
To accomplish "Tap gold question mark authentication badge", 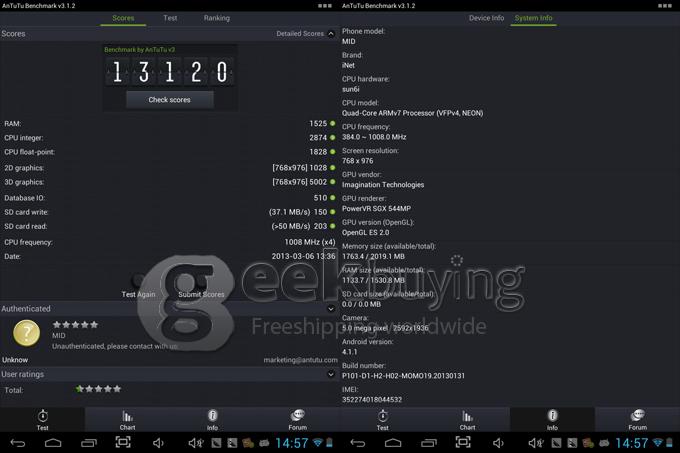I will [26, 333].
